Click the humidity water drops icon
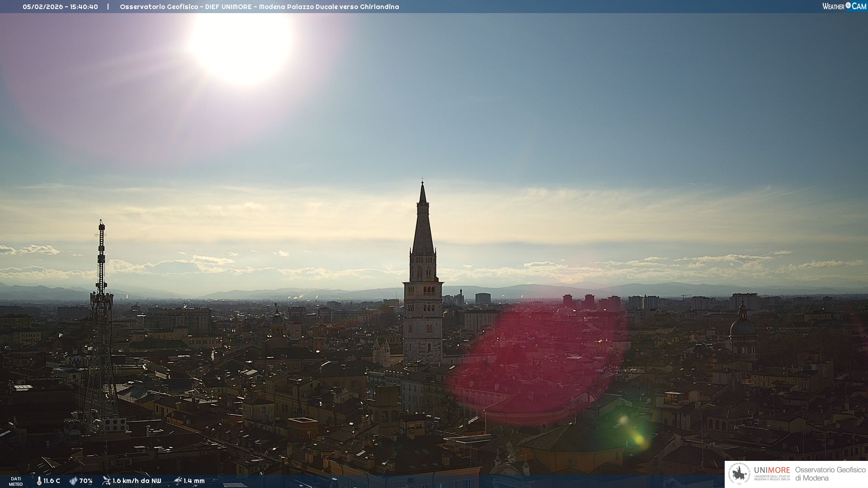 [x=73, y=481]
